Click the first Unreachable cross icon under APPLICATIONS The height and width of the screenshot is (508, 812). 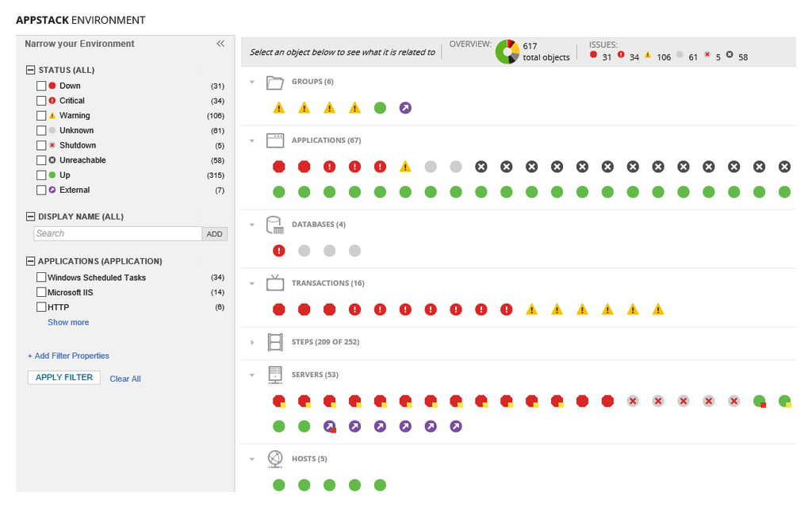pyautogui.click(x=481, y=166)
